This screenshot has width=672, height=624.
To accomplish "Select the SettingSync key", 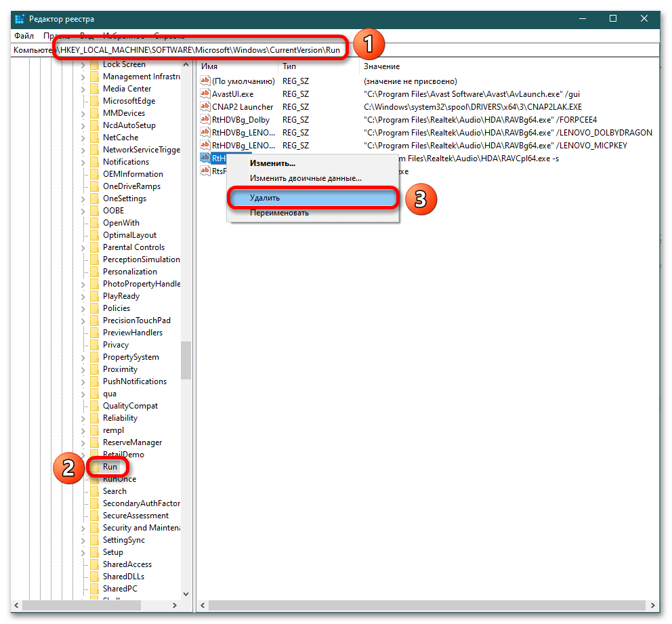I will 124,540.
